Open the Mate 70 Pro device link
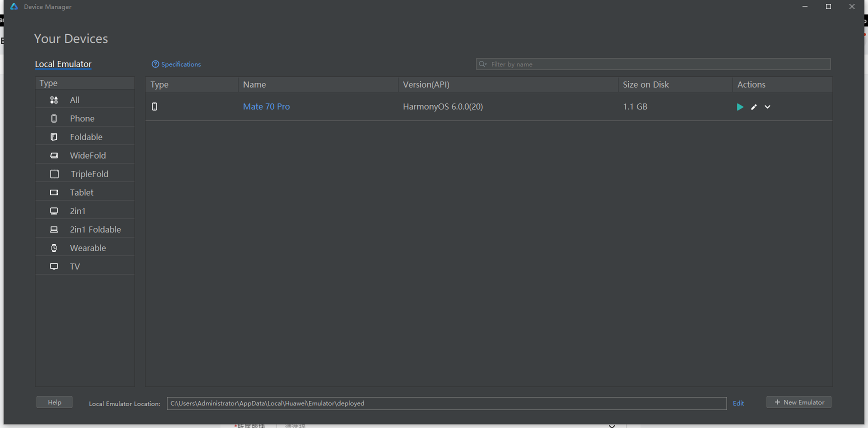 (x=266, y=106)
